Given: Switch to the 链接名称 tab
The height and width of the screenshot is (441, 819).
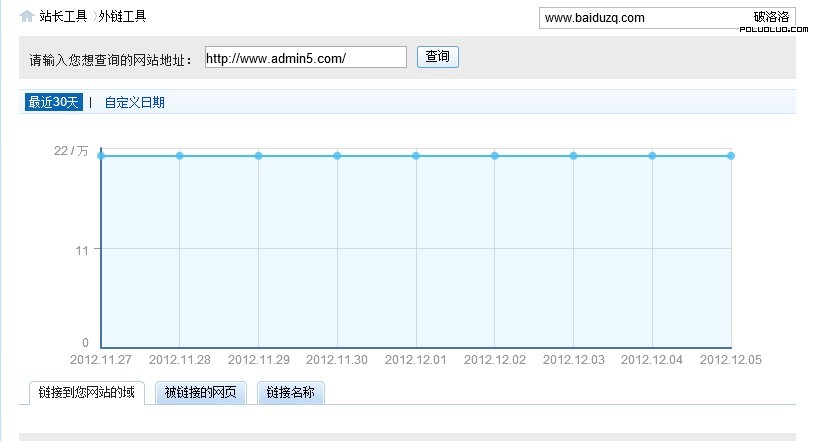Looking at the screenshot, I should click(290, 393).
